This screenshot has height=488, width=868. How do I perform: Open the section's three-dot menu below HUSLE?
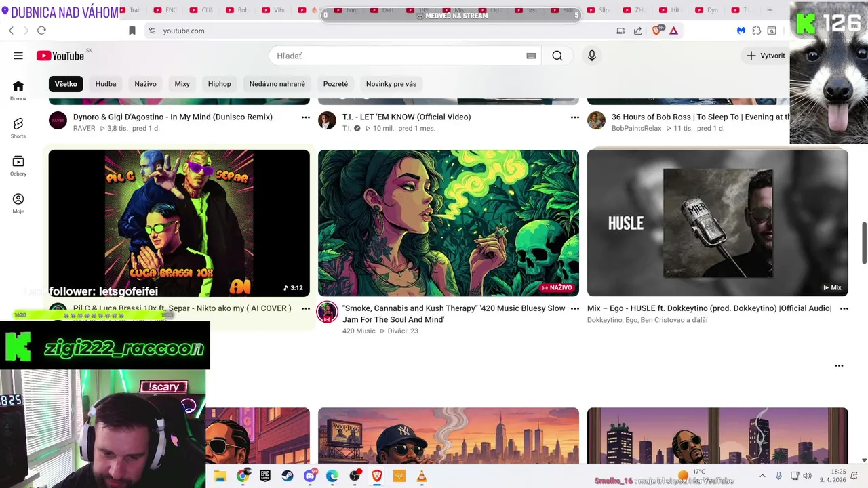click(839, 365)
